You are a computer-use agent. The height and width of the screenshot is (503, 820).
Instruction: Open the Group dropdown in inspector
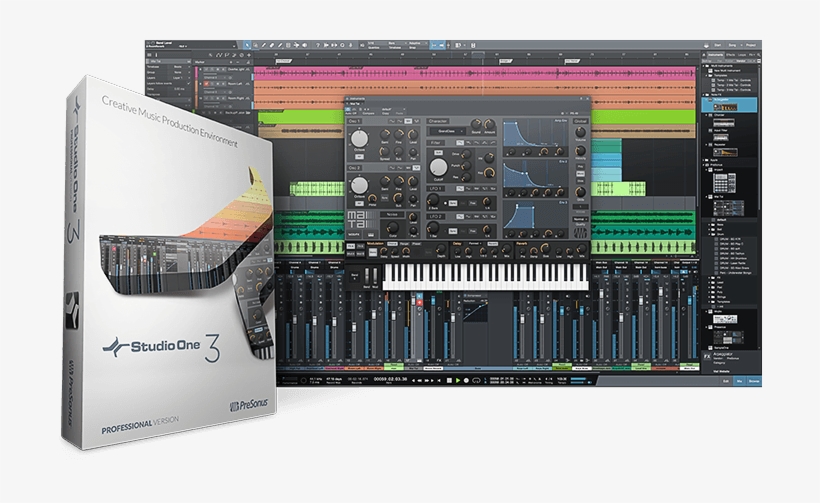180,73
